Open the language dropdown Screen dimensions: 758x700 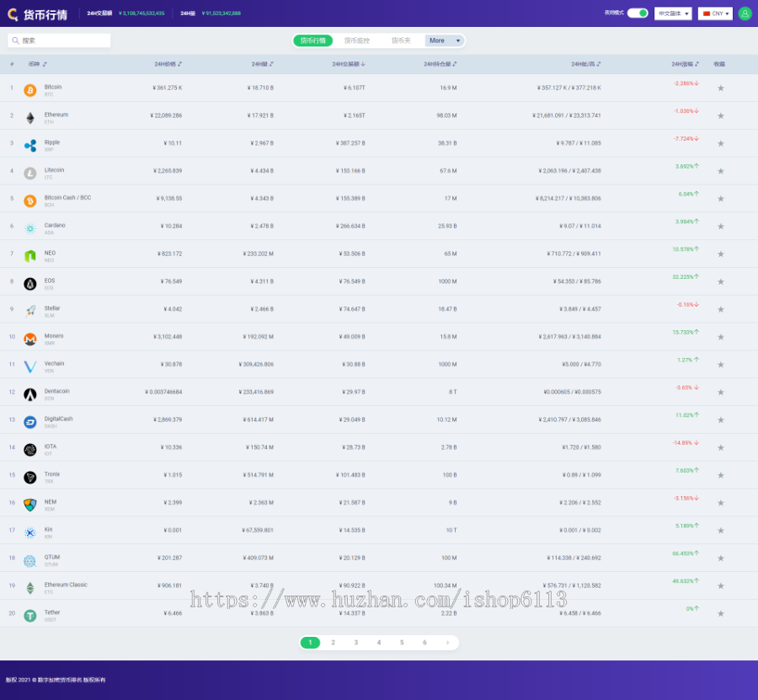pyautogui.click(x=673, y=13)
